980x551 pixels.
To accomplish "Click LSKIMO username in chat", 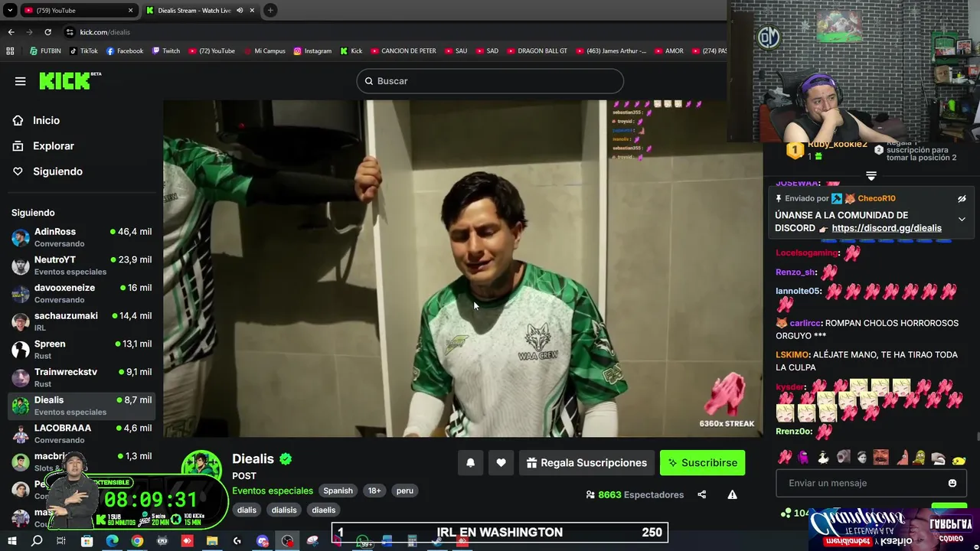I will click(x=792, y=355).
